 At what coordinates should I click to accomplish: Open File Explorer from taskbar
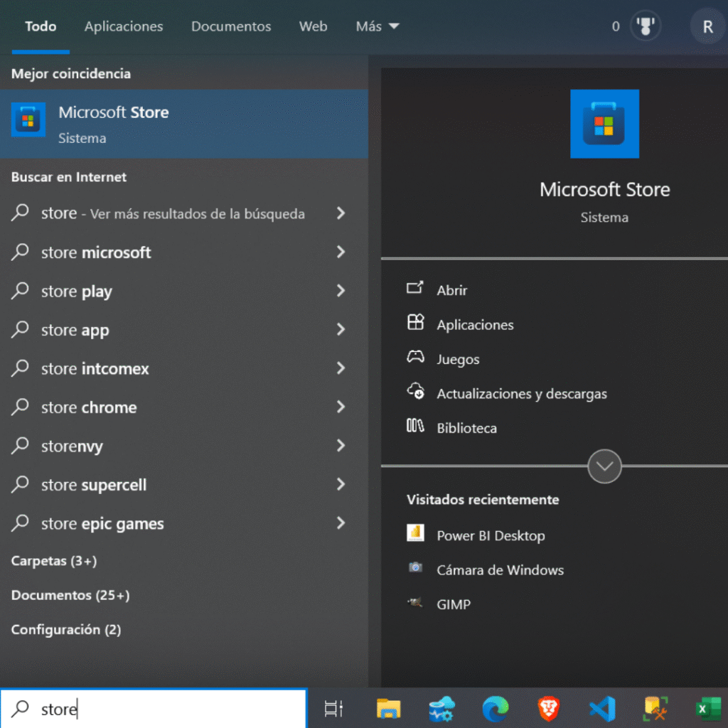pyautogui.click(x=388, y=709)
